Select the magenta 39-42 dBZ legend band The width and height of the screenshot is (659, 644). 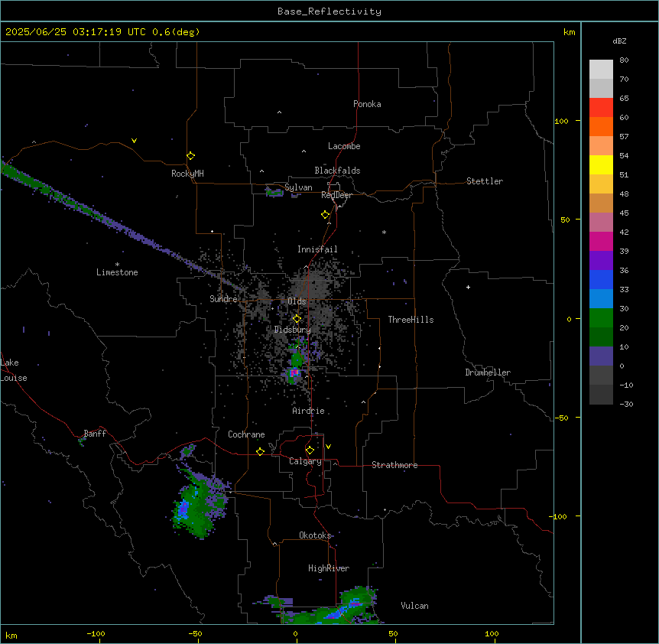coord(601,241)
